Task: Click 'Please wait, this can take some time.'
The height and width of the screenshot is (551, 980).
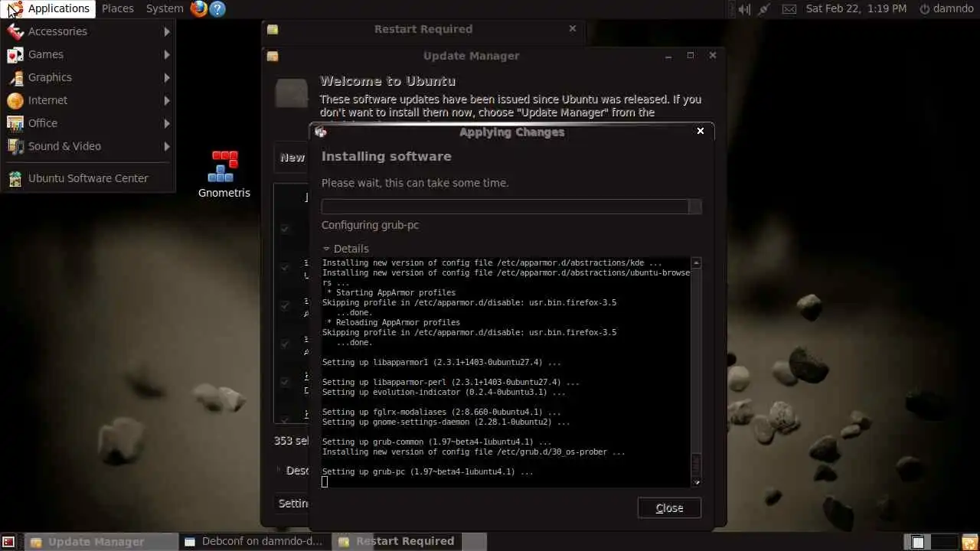Action: [415, 183]
